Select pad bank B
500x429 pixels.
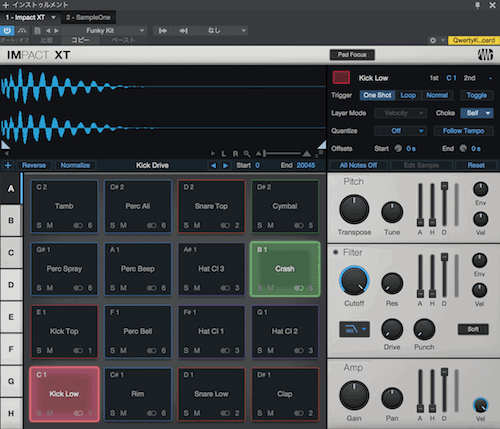pyautogui.click(x=11, y=221)
